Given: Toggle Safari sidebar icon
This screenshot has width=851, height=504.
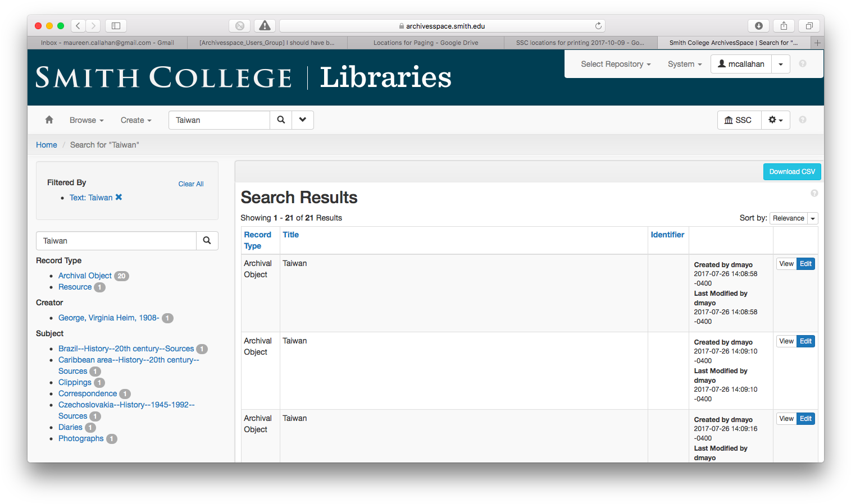Looking at the screenshot, I should click(116, 26).
